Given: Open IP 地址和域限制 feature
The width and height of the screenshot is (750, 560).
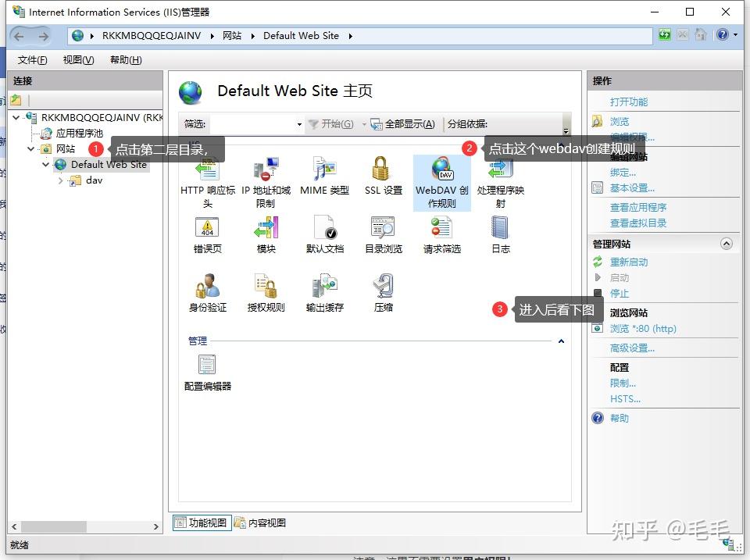Looking at the screenshot, I should point(266,176).
